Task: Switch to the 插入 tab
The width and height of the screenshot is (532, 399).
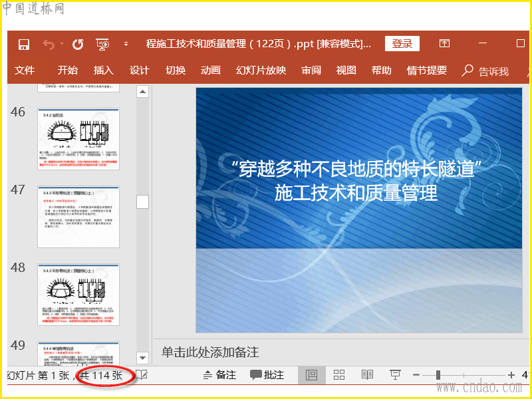Action: 104,70
